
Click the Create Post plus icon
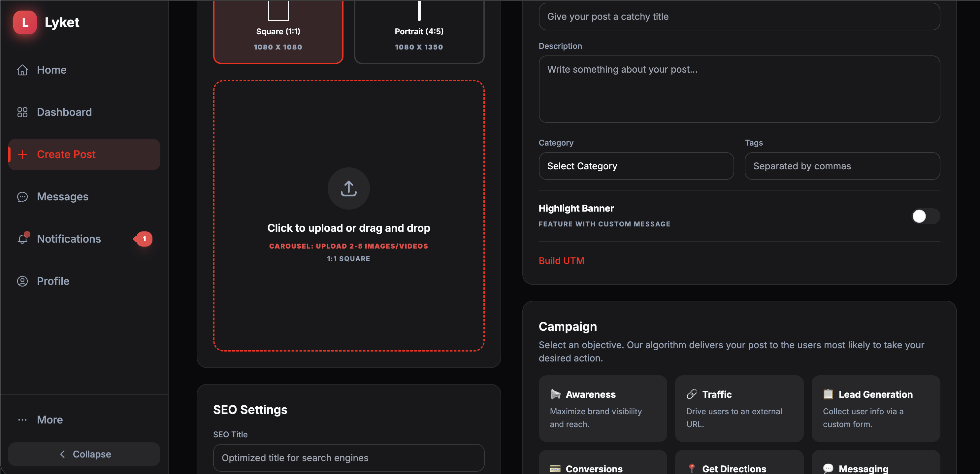coord(22,154)
